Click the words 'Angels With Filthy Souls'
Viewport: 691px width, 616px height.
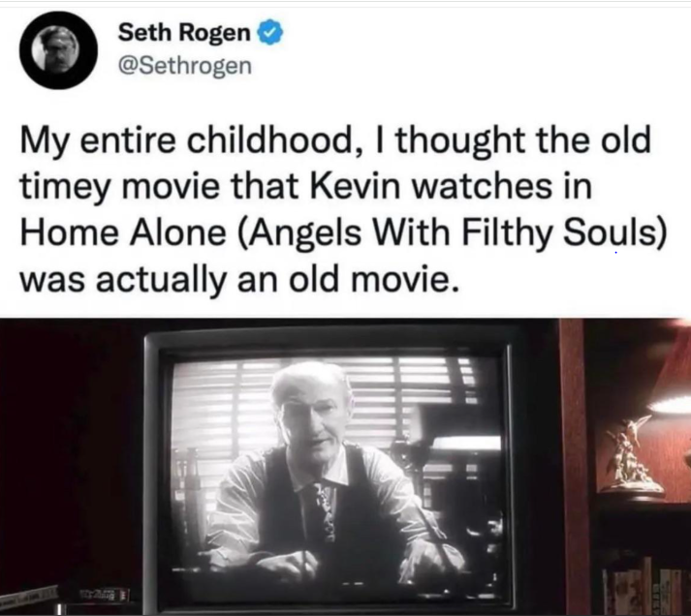[449, 233]
